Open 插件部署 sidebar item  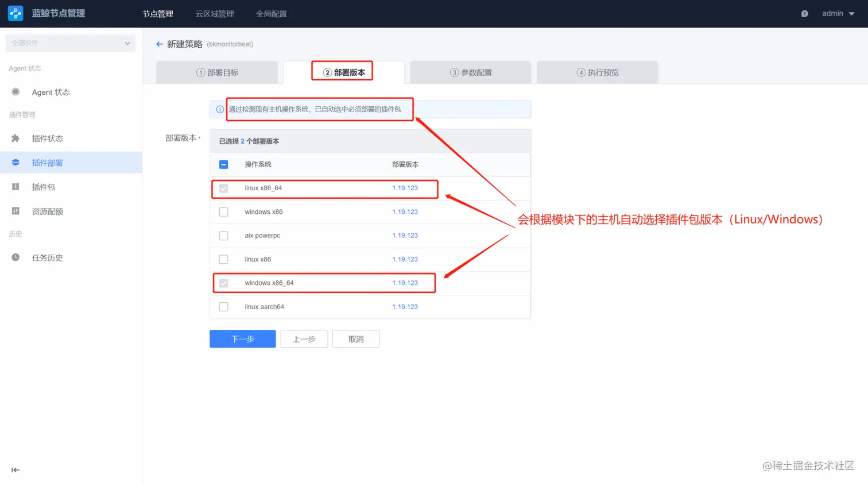pyautogui.click(x=71, y=163)
